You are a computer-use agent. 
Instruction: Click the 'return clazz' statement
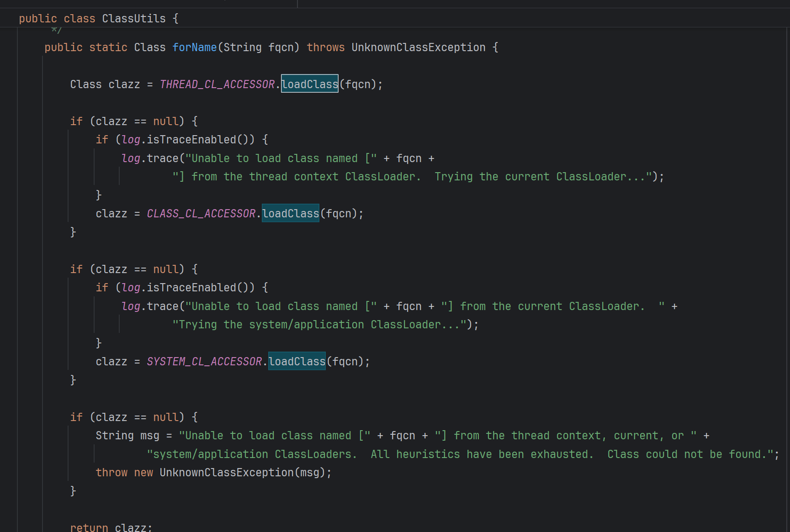pyautogui.click(x=111, y=527)
